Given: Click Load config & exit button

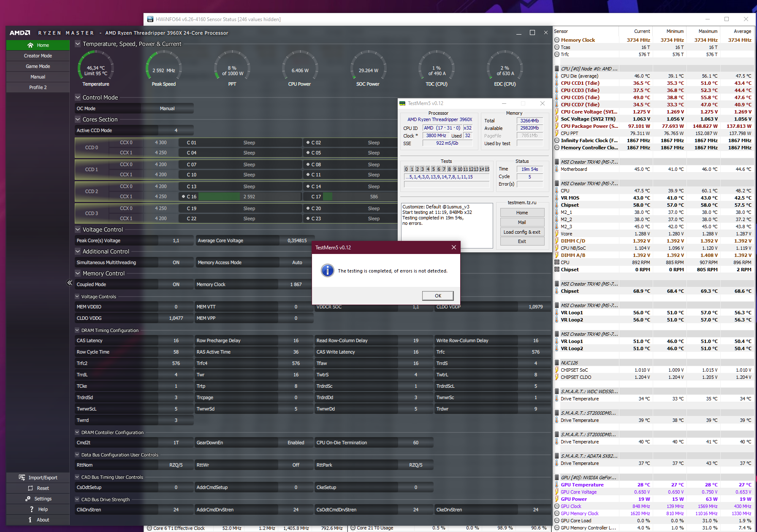Looking at the screenshot, I should [522, 232].
